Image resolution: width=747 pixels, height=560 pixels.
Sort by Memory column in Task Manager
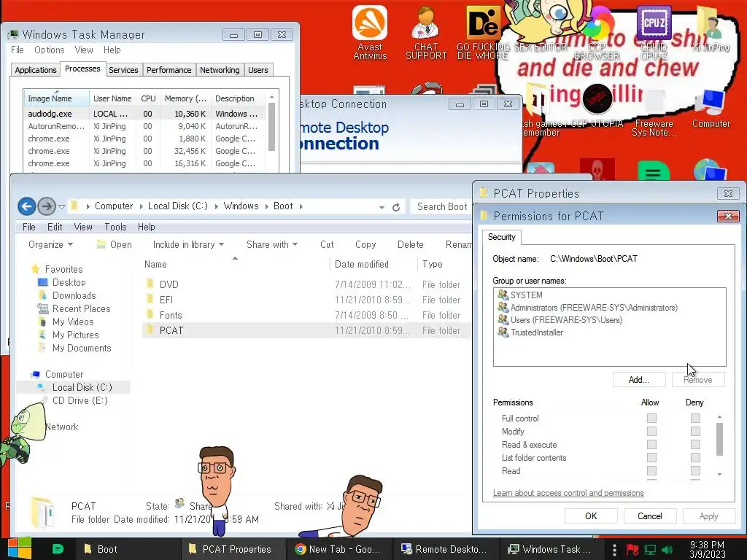click(185, 98)
